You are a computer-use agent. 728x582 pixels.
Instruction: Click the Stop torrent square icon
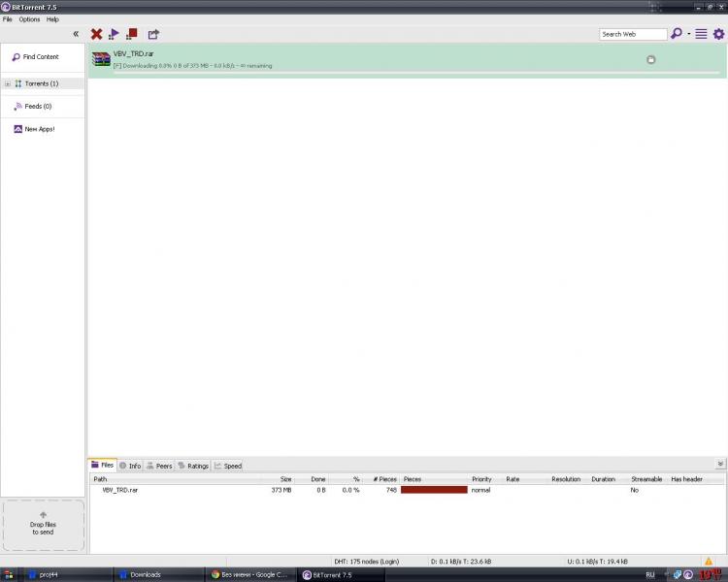pyautogui.click(x=132, y=34)
